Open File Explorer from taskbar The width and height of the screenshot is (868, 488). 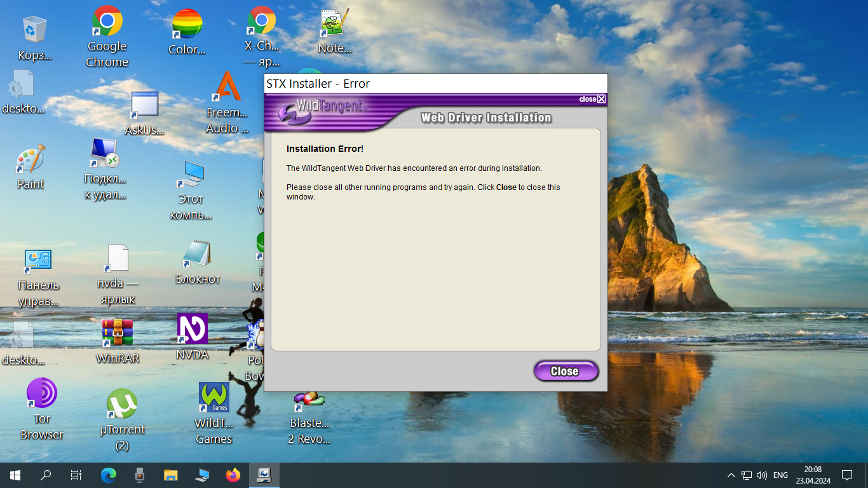point(171,475)
